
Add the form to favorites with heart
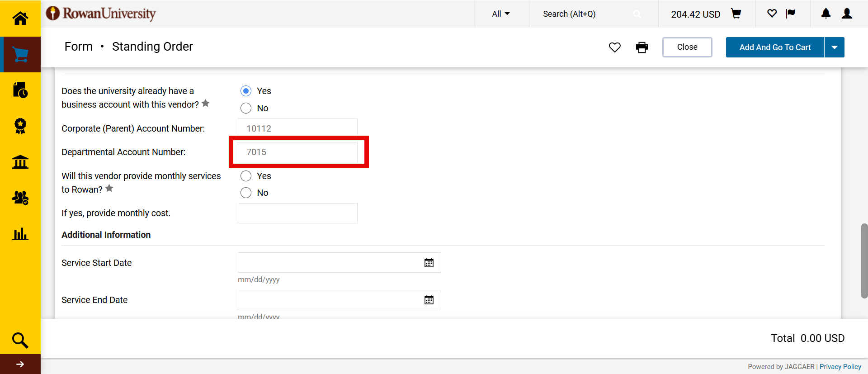click(614, 47)
